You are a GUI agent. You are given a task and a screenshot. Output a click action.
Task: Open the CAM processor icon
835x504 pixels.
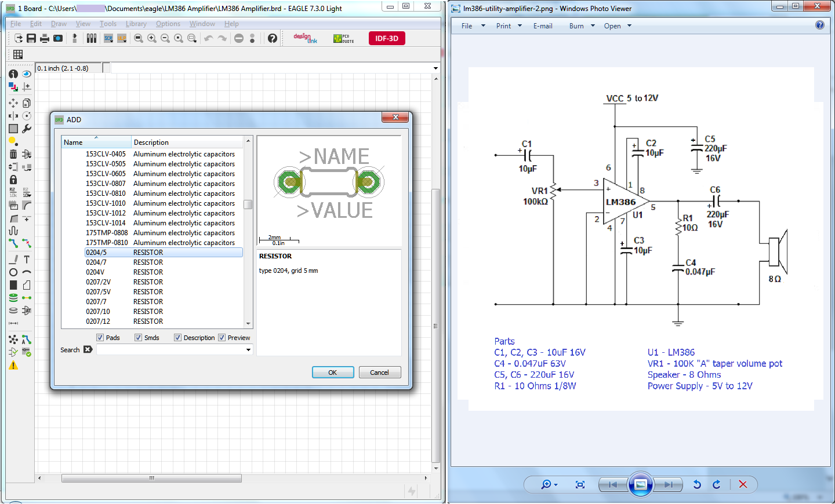pyautogui.click(x=58, y=38)
